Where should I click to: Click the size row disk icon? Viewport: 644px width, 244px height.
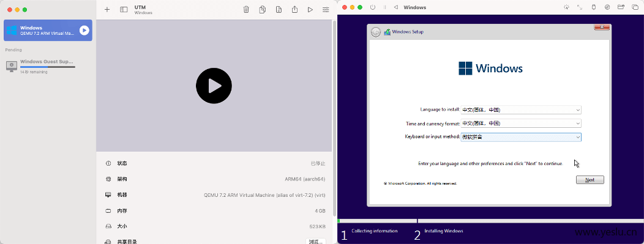click(108, 226)
